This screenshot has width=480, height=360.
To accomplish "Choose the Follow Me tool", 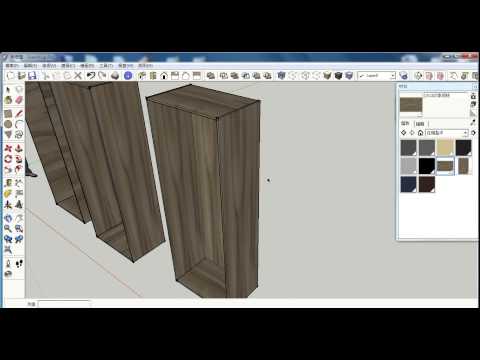I will [19, 159].
